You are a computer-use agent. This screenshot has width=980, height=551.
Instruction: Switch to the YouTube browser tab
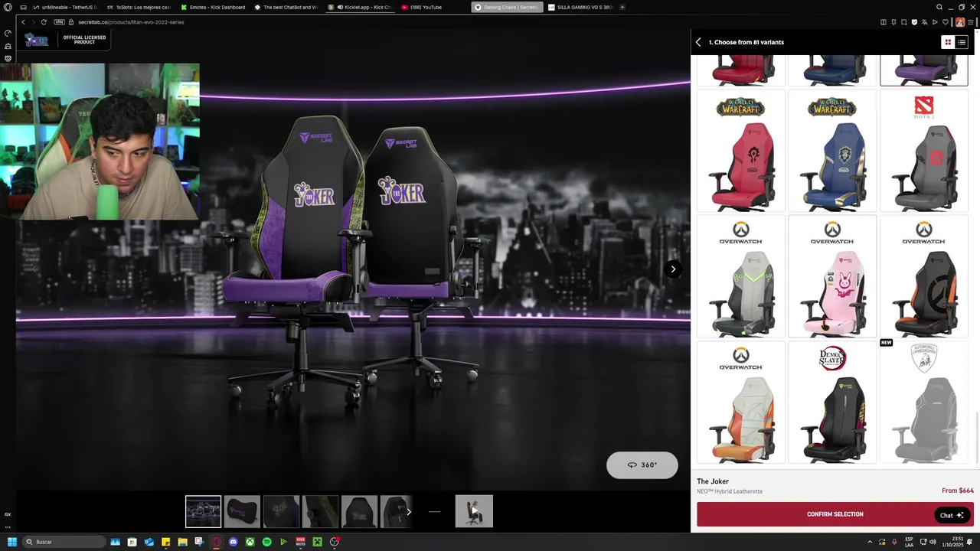[x=433, y=7]
